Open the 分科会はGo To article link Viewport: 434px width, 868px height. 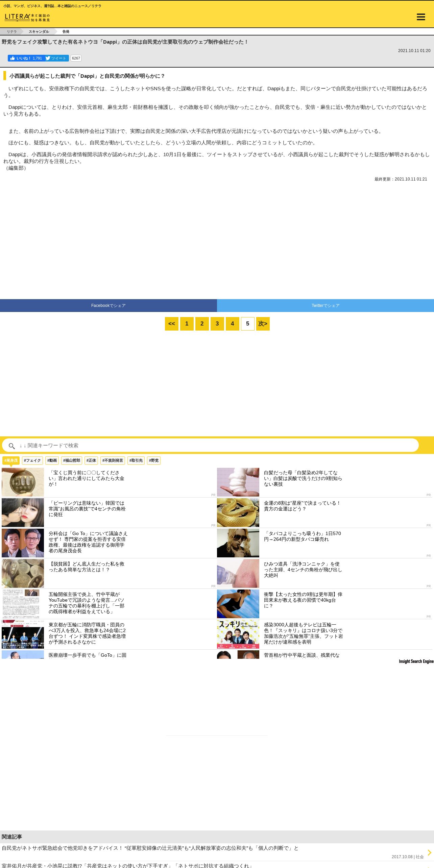(88, 542)
